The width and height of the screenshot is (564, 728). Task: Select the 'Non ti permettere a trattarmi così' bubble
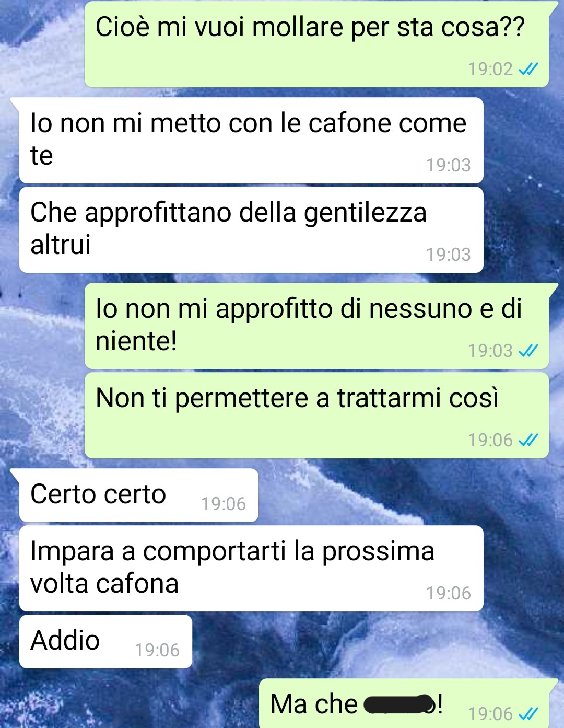[x=316, y=415]
